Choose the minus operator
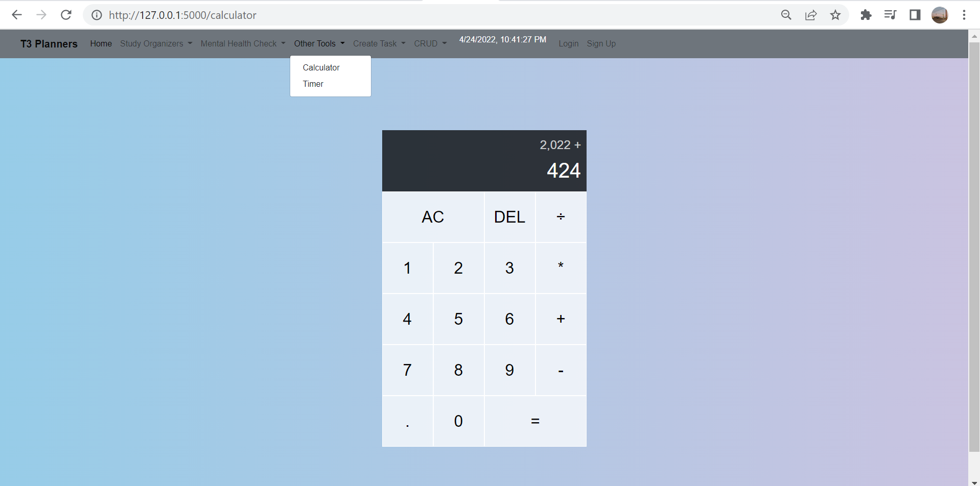Viewport: 980px width, 486px height. click(561, 370)
